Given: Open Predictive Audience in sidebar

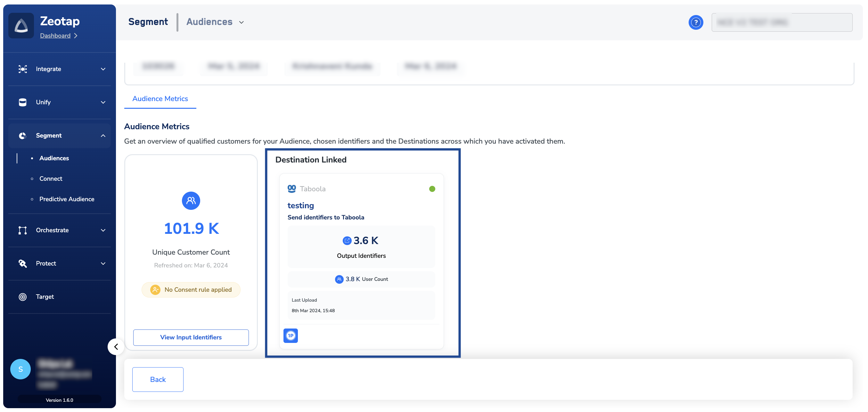Looking at the screenshot, I should coord(67,199).
